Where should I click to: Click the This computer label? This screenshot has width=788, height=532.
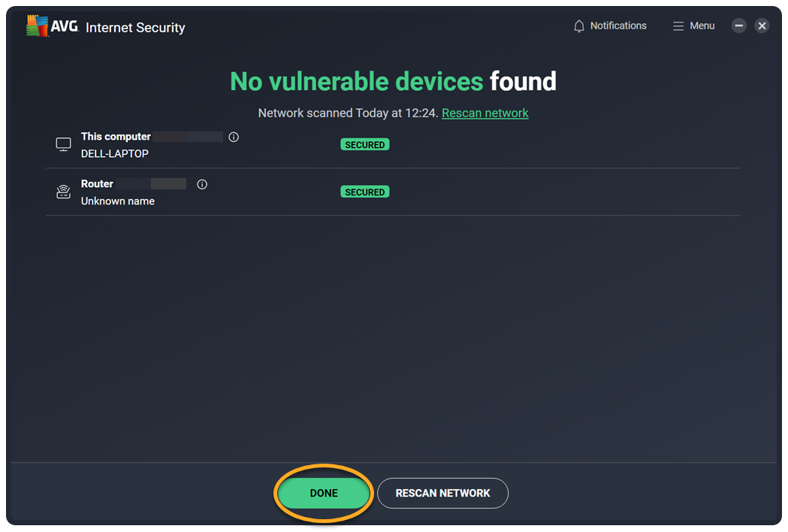(x=116, y=137)
